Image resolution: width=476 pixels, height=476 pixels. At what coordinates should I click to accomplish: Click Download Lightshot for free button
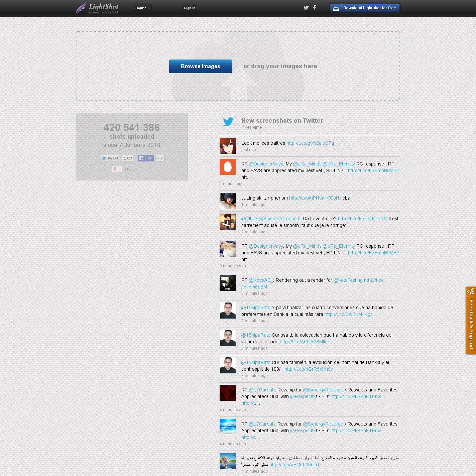pos(365,8)
